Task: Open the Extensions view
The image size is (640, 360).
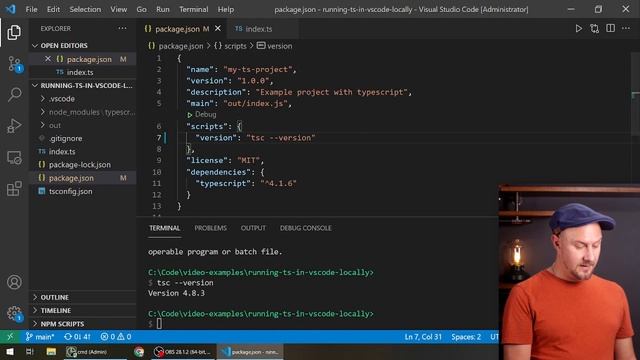Action: click(x=14, y=189)
